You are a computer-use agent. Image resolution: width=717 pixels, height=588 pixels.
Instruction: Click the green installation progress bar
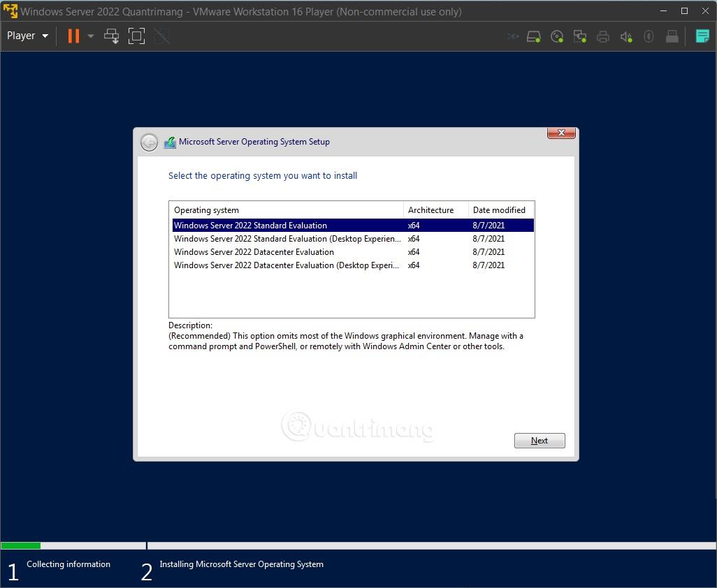(20, 545)
